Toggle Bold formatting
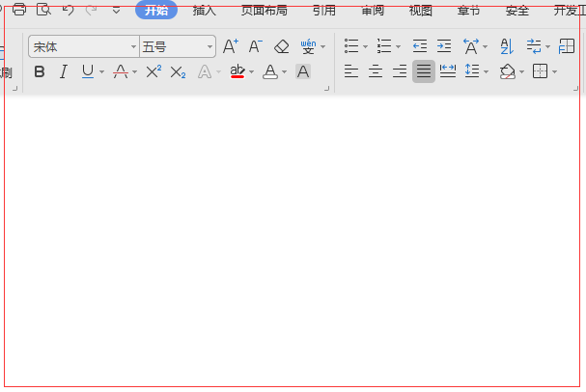 (40, 71)
